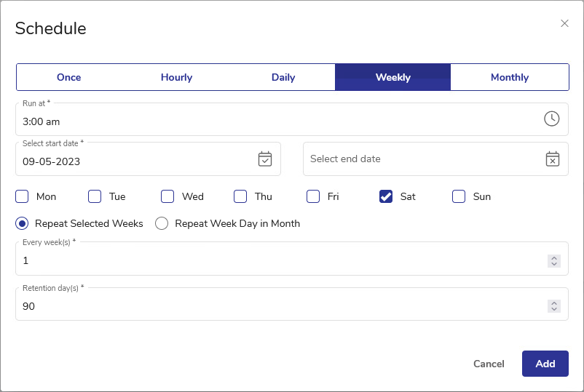Choose the Hourly schedule tab
Image resolution: width=584 pixels, height=392 pixels.
176,77
